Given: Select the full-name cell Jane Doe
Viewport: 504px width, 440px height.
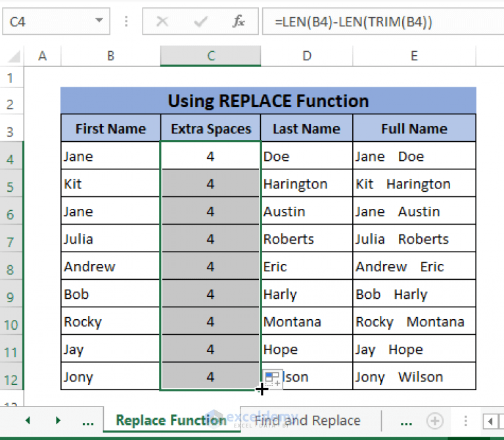Looking at the screenshot, I should pyautogui.click(x=415, y=156).
